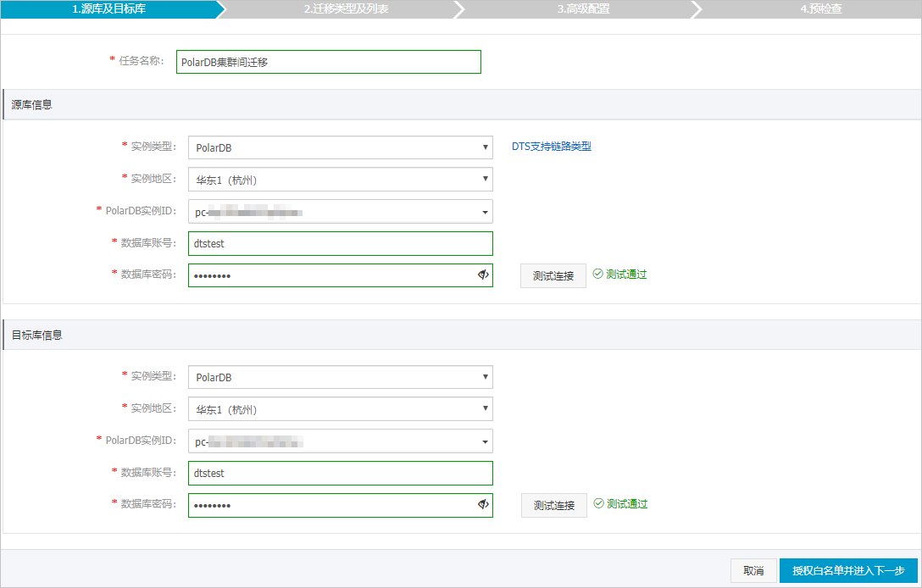Go to step 4.预检查
922x588 pixels.
(x=821, y=8)
